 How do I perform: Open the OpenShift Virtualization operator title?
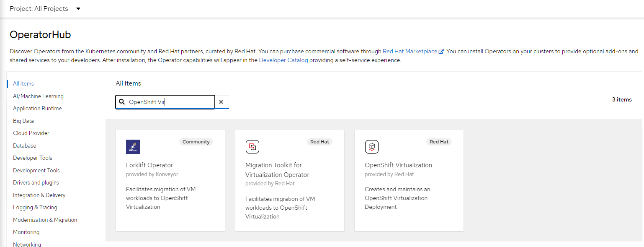coord(398,165)
